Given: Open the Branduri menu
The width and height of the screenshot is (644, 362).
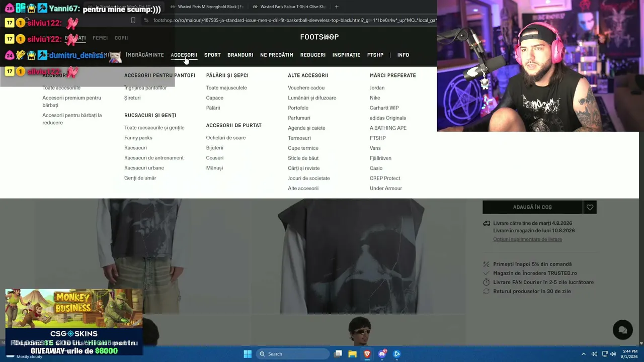Looking at the screenshot, I should tap(240, 55).
